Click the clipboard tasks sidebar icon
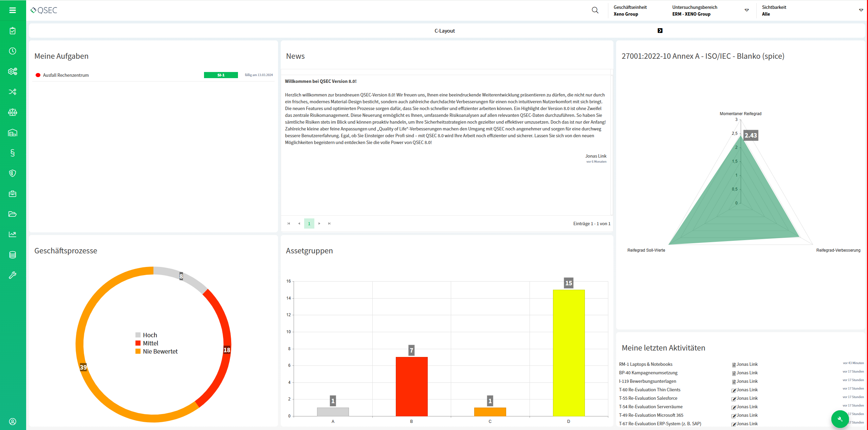Viewport: 868px width, 430px height. [13, 31]
